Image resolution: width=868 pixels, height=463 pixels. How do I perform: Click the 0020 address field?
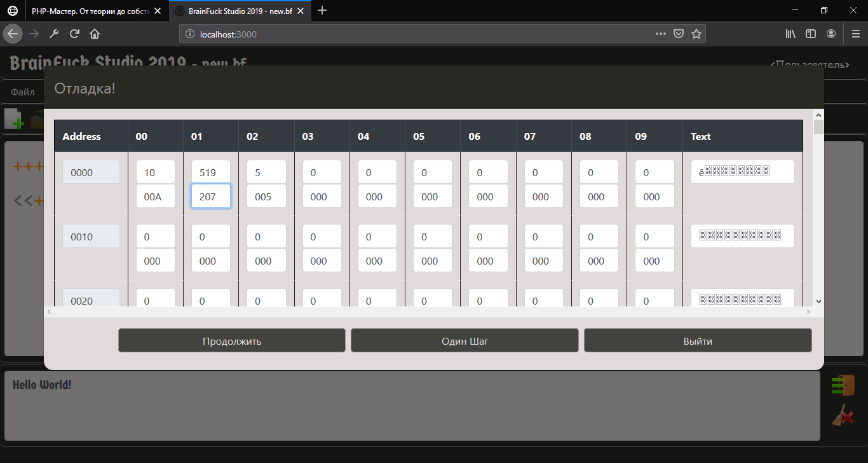pyautogui.click(x=91, y=299)
